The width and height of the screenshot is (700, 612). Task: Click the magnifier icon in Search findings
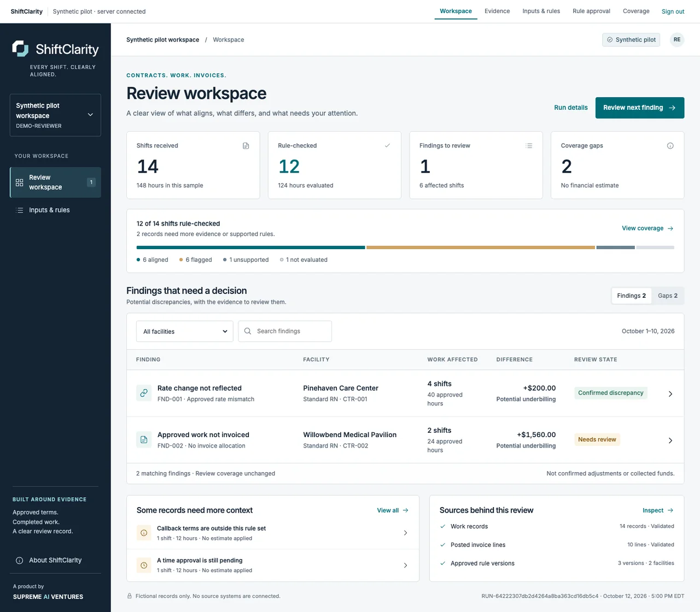click(x=248, y=331)
